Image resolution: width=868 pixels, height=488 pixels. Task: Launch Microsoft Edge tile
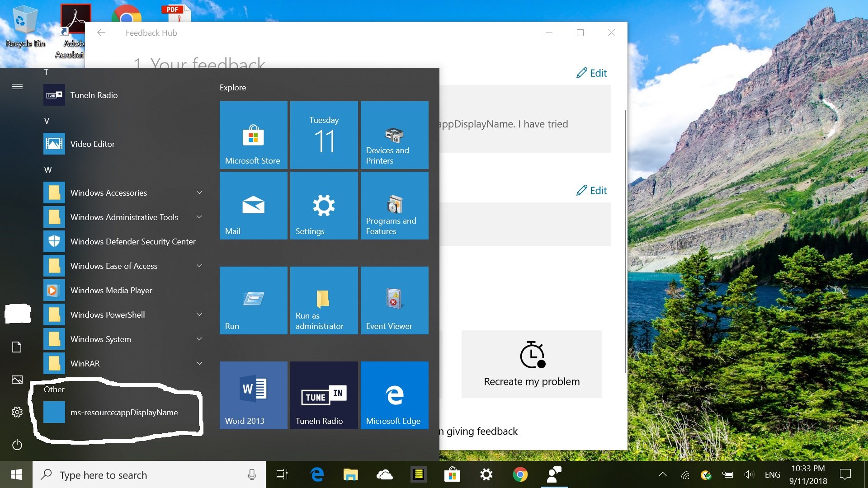coord(394,395)
